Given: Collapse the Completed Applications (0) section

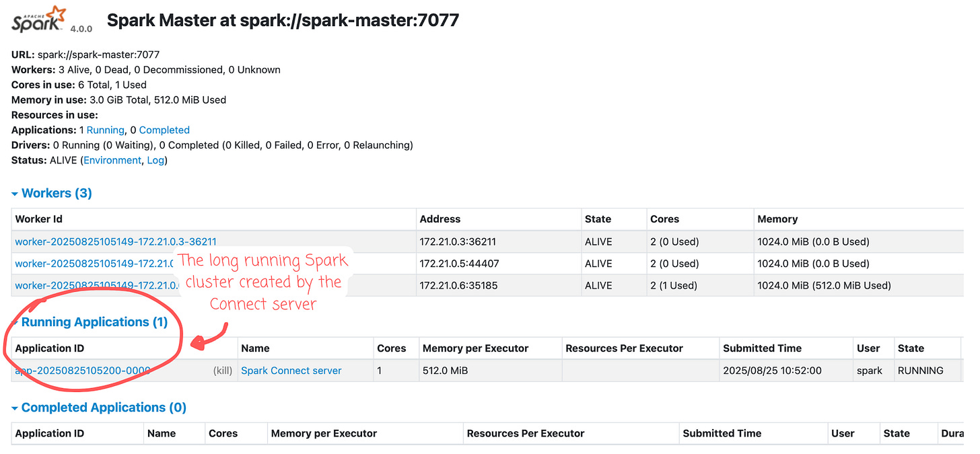Looking at the screenshot, I should coord(99,408).
